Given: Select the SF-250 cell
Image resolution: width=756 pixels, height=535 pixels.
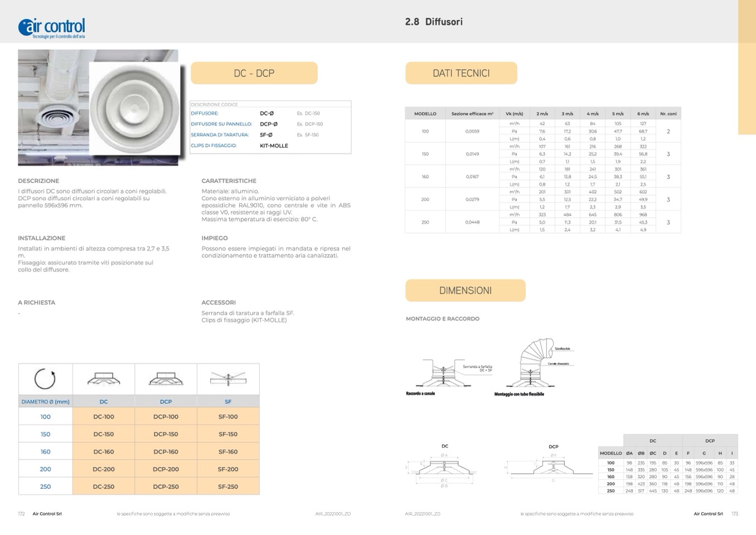Looking at the screenshot, I should pyautogui.click(x=228, y=486).
